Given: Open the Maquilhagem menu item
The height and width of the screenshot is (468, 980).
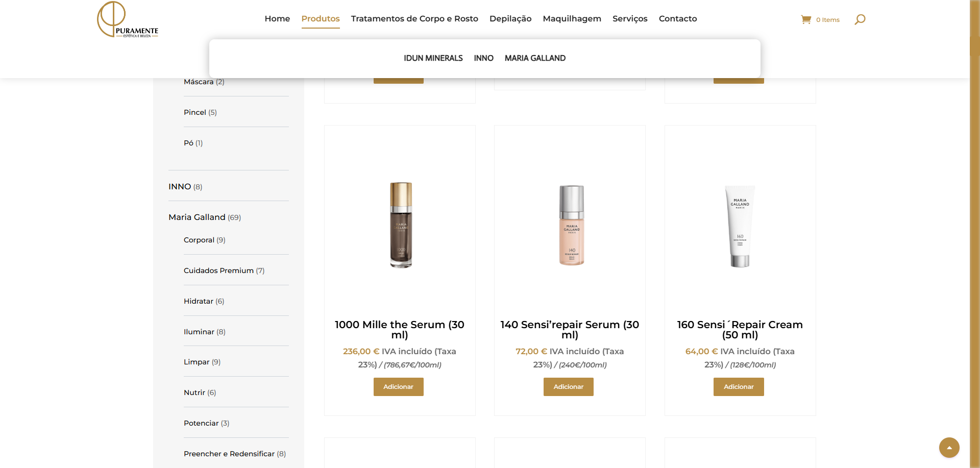Looking at the screenshot, I should pyautogui.click(x=572, y=18).
